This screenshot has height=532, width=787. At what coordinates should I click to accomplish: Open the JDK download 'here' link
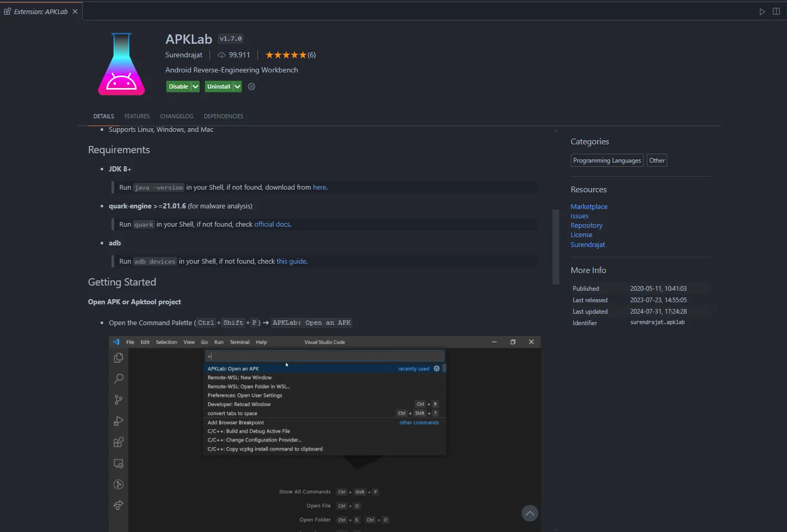[319, 188]
